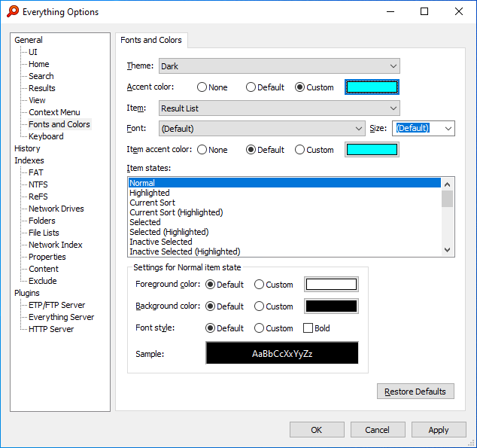Open the Content index page
The width and height of the screenshot is (477, 448).
tap(44, 269)
